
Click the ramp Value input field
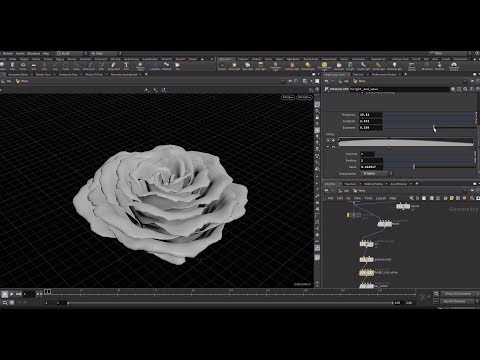point(372,167)
